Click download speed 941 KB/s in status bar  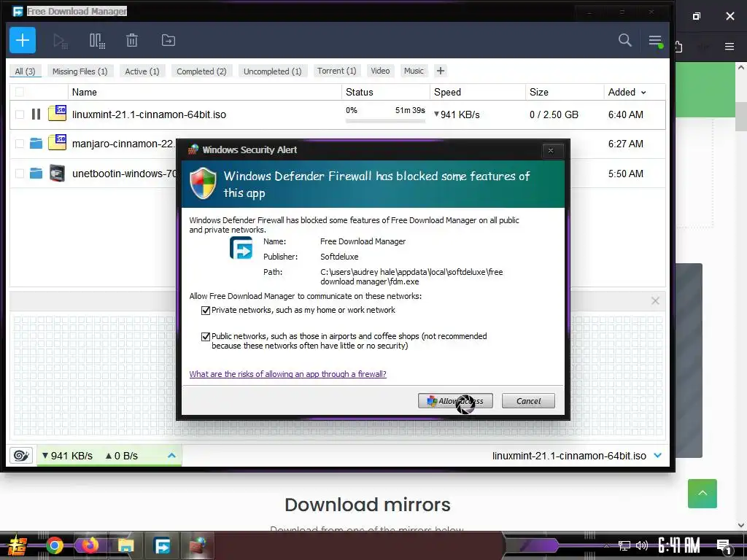pyautogui.click(x=67, y=456)
